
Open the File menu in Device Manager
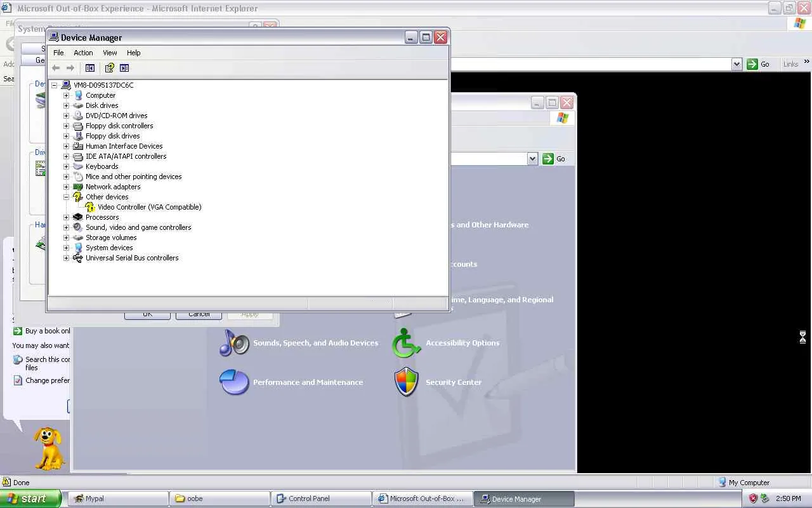[x=58, y=53]
